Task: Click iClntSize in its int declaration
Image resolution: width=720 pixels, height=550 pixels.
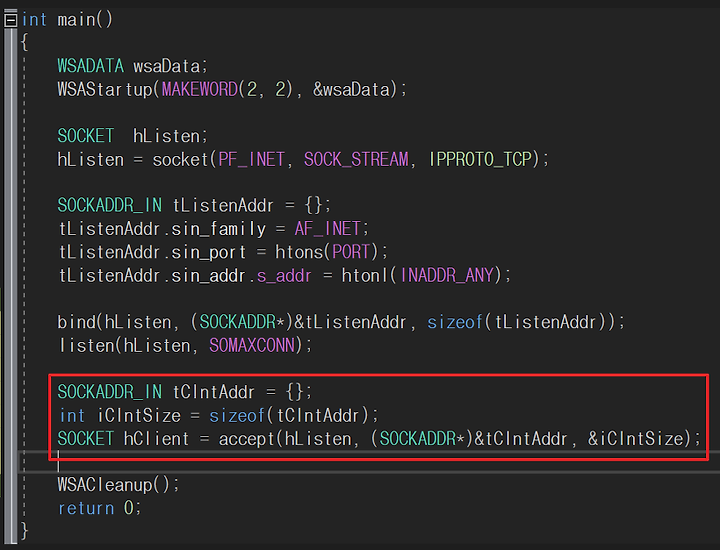Action: click(x=139, y=415)
